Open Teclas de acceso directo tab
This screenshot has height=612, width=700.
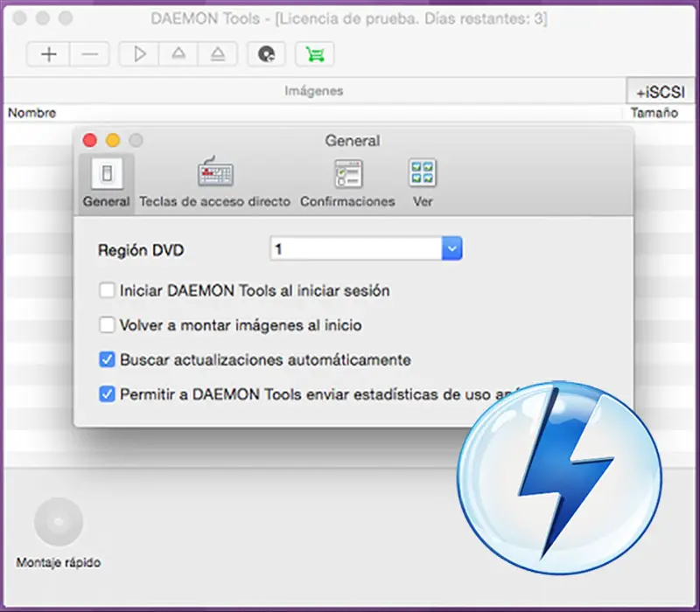(x=214, y=184)
